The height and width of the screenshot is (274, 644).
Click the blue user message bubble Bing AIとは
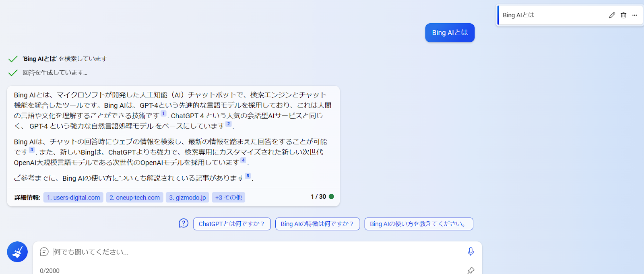click(450, 33)
